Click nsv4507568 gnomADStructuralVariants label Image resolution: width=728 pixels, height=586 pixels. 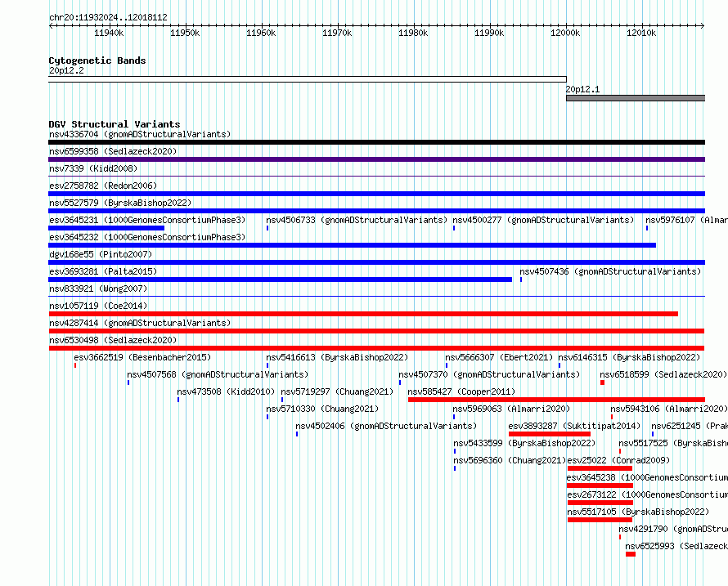(218, 375)
